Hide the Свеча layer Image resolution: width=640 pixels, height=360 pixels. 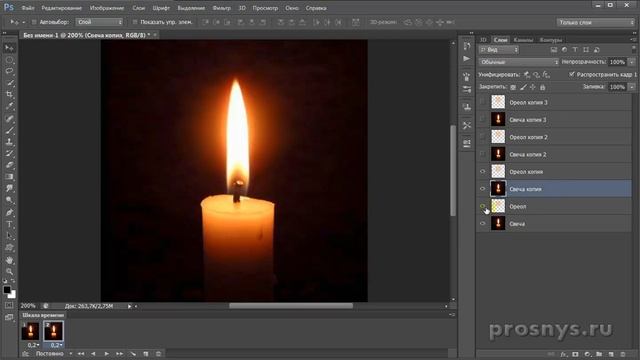tap(482, 224)
